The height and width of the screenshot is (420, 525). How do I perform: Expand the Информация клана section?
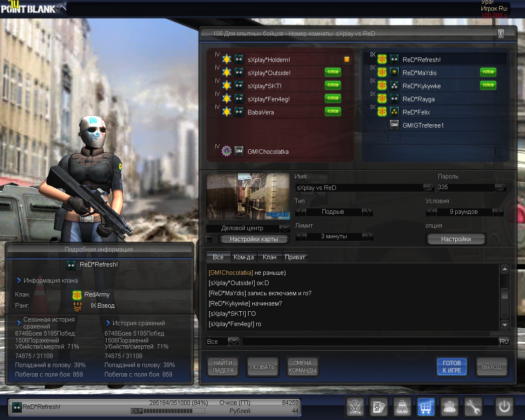click(19, 281)
